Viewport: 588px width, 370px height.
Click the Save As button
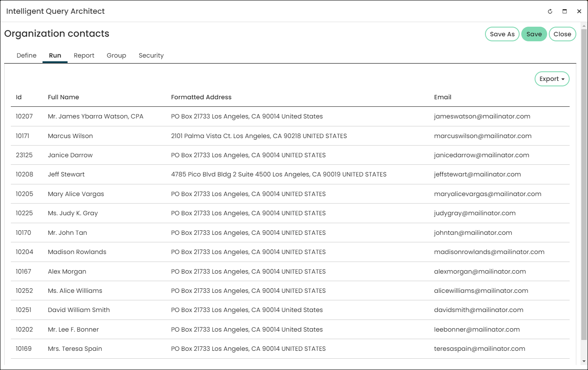(x=502, y=34)
